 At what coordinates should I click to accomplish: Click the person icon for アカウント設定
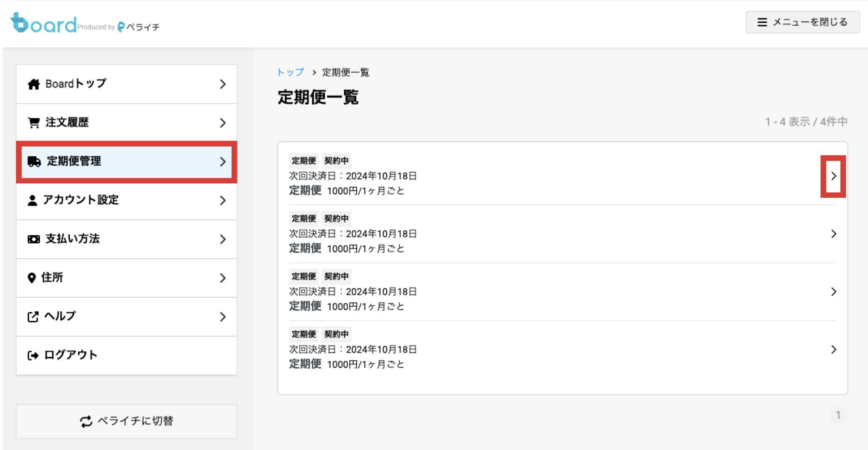pos(32,200)
